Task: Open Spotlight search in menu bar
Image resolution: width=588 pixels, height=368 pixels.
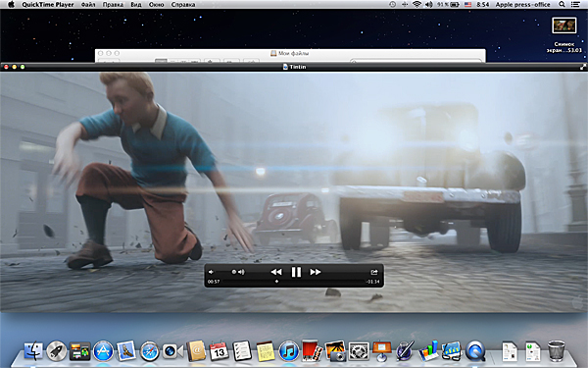Action: (x=562, y=5)
